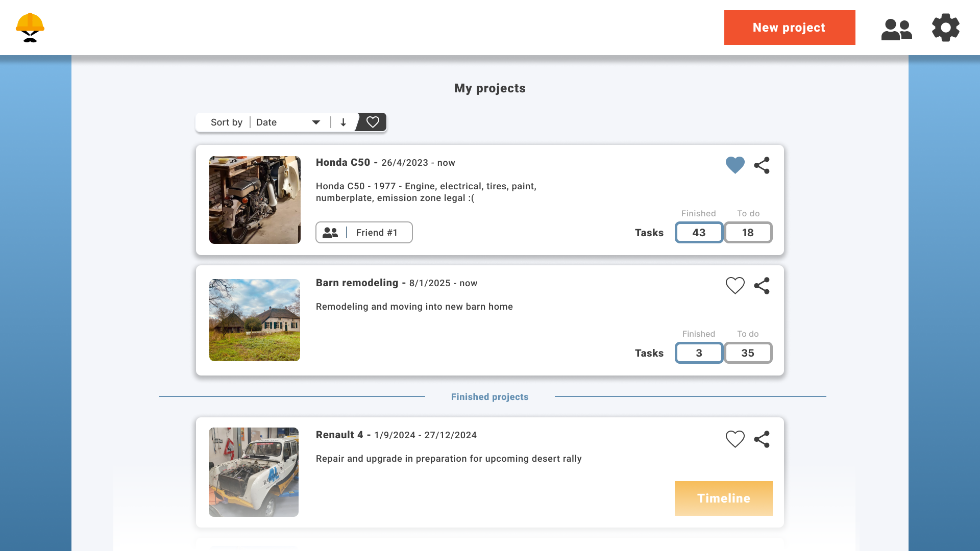Favorite the Barn remodeling project
Image resolution: width=980 pixels, height=551 pixels.
(735, 286)
